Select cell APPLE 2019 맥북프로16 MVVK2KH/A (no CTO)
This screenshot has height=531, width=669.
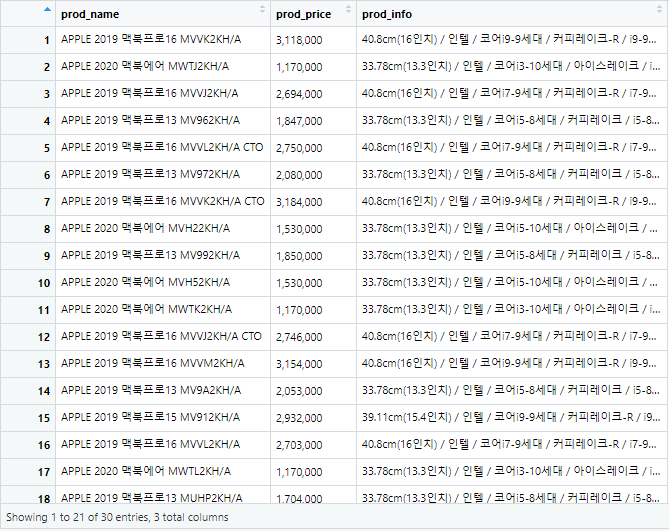point(163,40)
